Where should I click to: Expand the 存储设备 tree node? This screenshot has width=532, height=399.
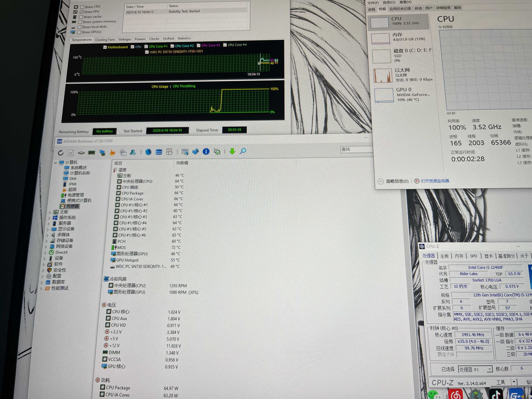pyautogui.click(x=46, y=241)
